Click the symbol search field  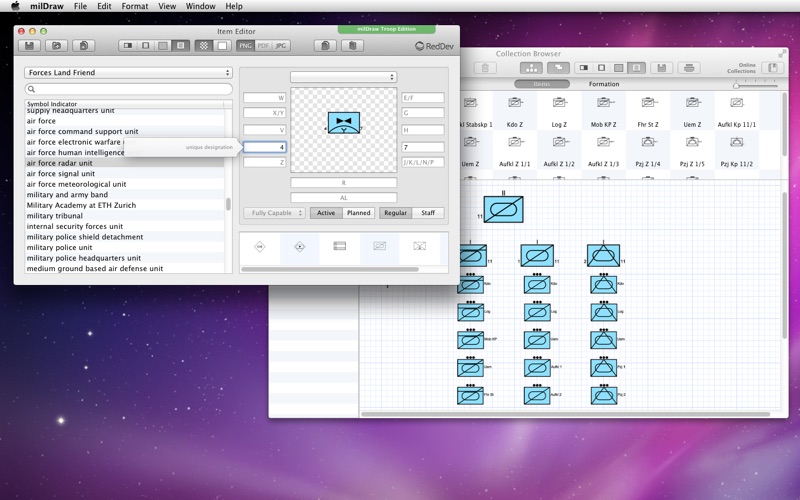[x=128, y=89]
